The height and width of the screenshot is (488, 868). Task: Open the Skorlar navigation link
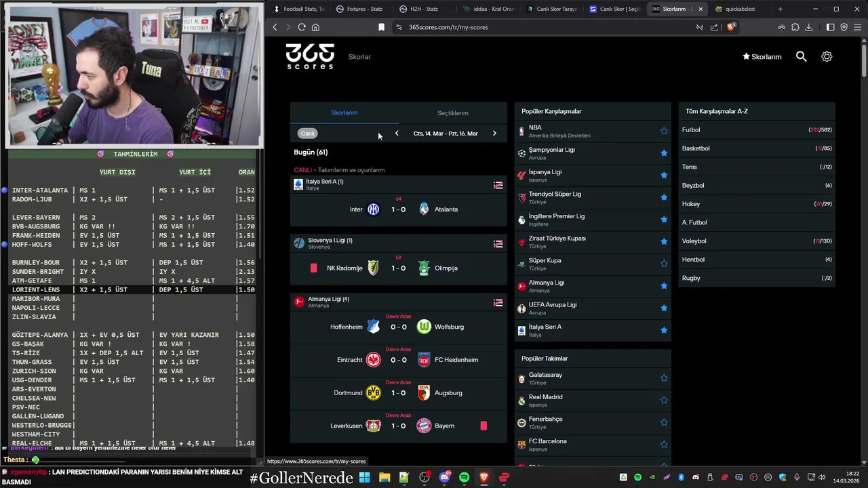359,57
